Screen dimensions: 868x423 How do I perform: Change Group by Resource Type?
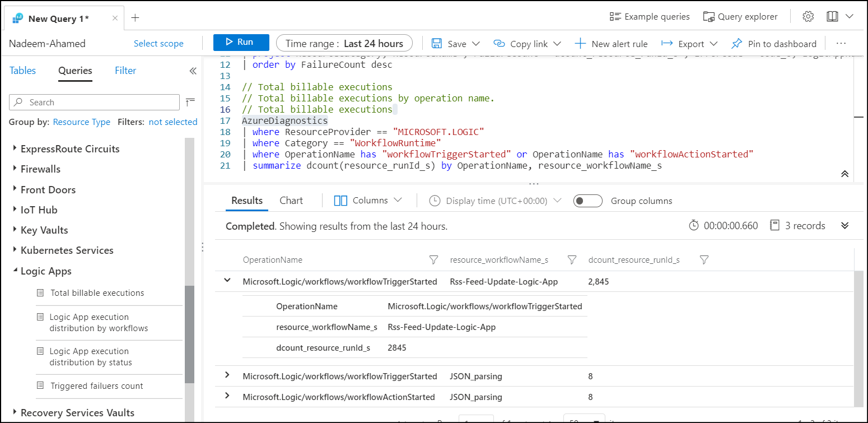coord(81,122)
